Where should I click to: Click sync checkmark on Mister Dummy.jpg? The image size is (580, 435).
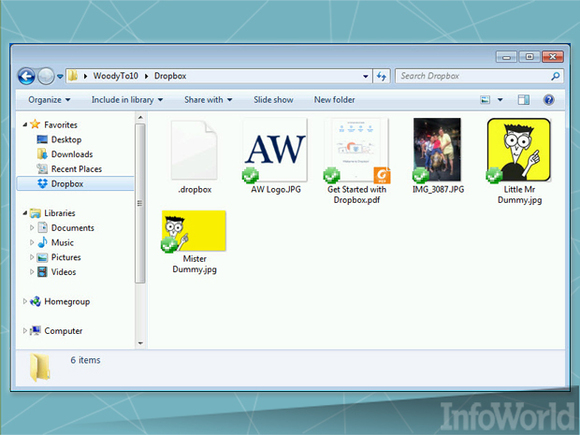[x=169, y=245]
